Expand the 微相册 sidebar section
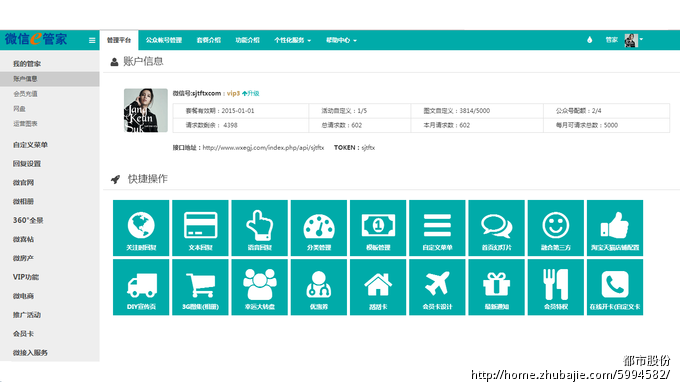 pyautogui.click(x=23, y=201)
